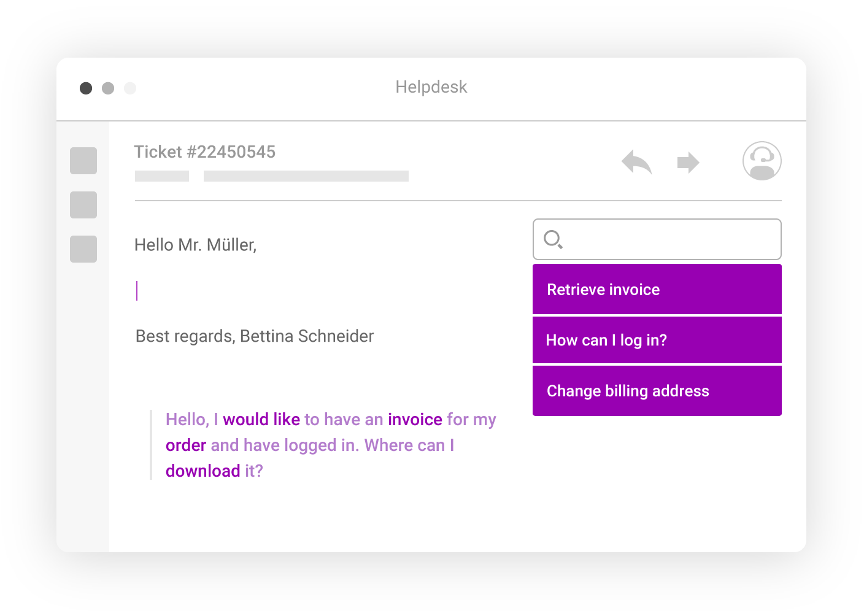This screenshot has width=864, height=616.
Task: Click the long gray placeholder bar under ticket
Action: click(x=306, y=176)
